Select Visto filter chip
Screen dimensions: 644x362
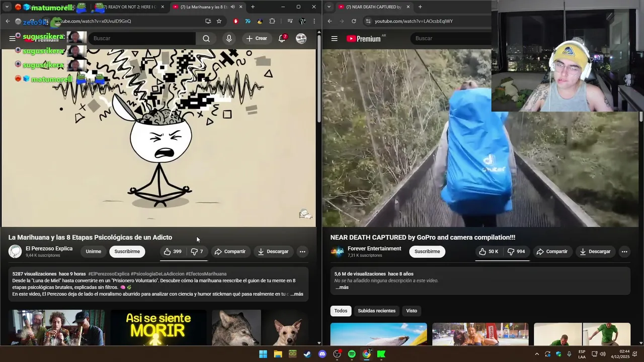coord(412,311)
